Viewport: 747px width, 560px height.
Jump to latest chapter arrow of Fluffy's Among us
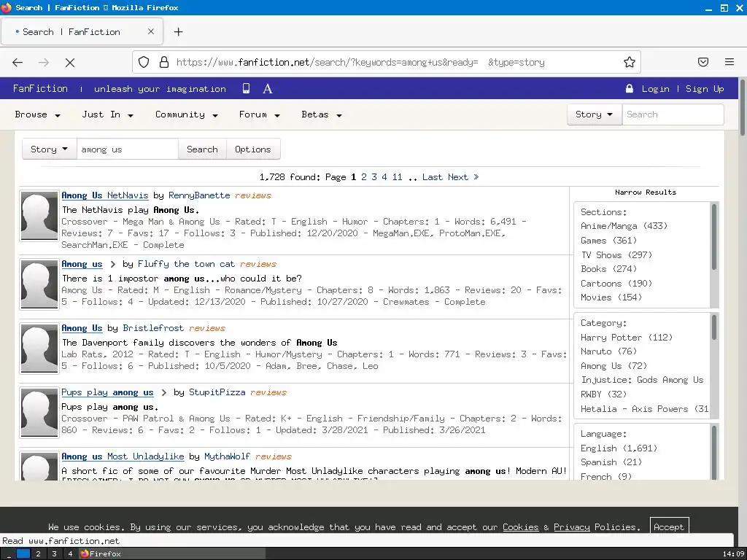coord(112,264)
